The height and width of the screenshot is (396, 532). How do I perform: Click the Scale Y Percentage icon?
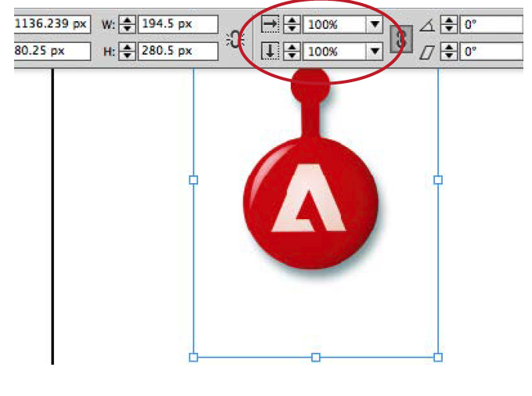tap(270, 51)
